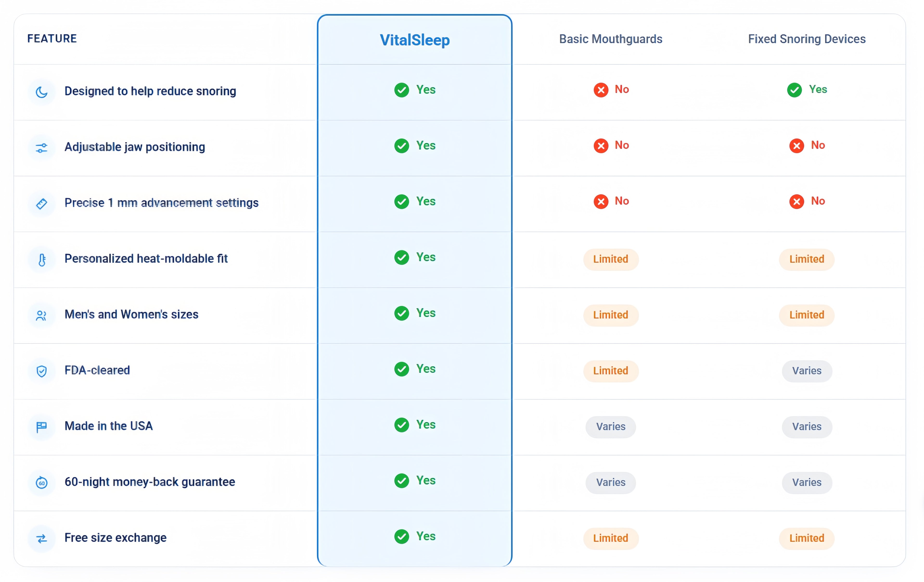Click the 60 timer icon for money-back guarantee

point(41,483)
